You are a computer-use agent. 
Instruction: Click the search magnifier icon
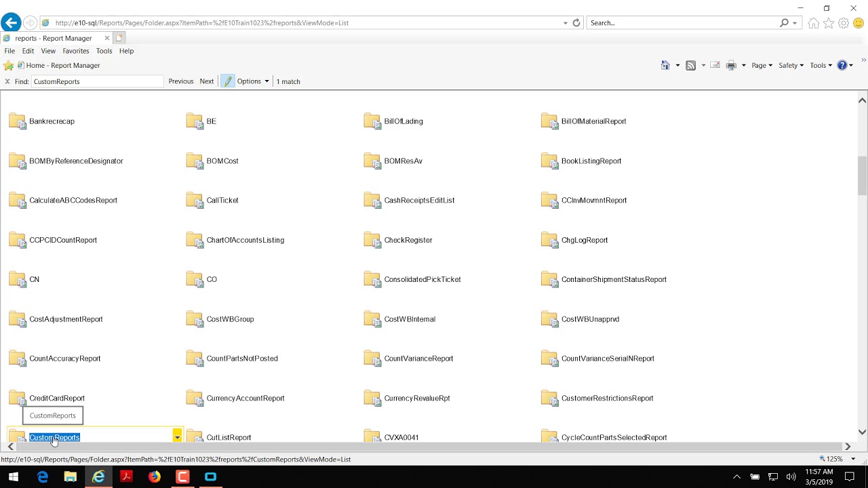[x=785, y=23]
